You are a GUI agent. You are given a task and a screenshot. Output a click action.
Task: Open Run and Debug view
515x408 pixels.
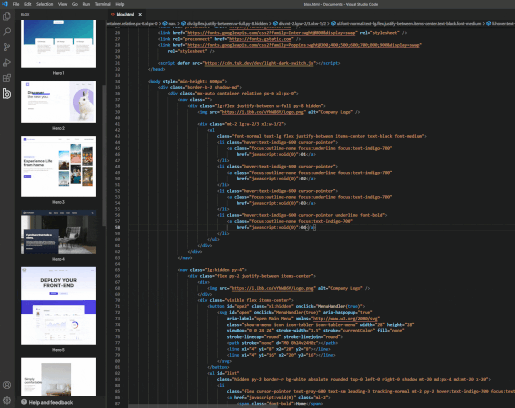(7, 62)
